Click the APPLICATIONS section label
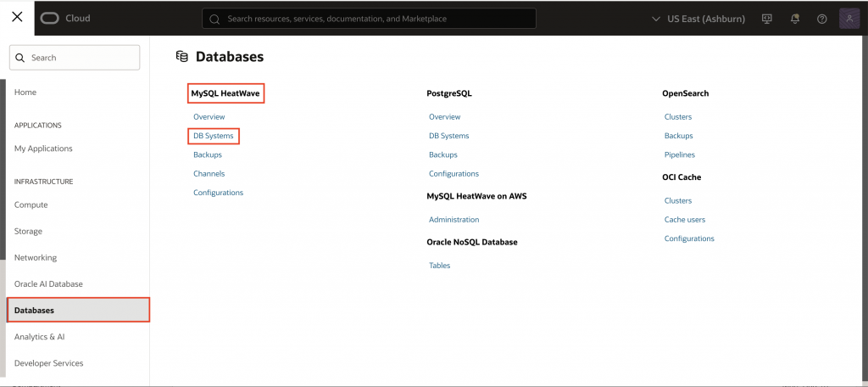The image size is (868, 387). pos(37,126)
